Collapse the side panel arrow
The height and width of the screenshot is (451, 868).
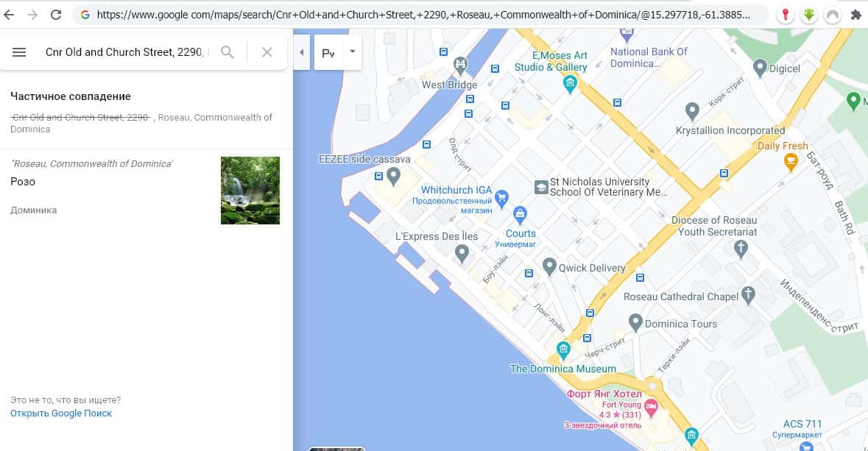click(x=301, y=52)
